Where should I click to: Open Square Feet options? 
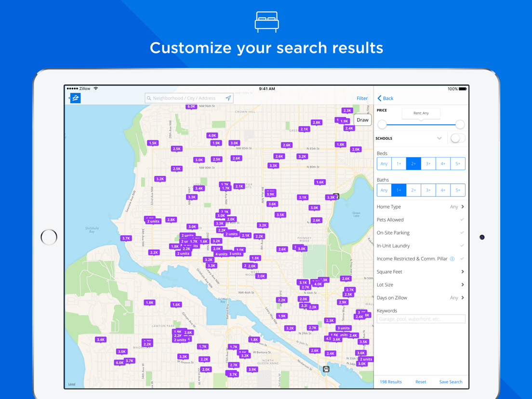(x=421, y=272)
